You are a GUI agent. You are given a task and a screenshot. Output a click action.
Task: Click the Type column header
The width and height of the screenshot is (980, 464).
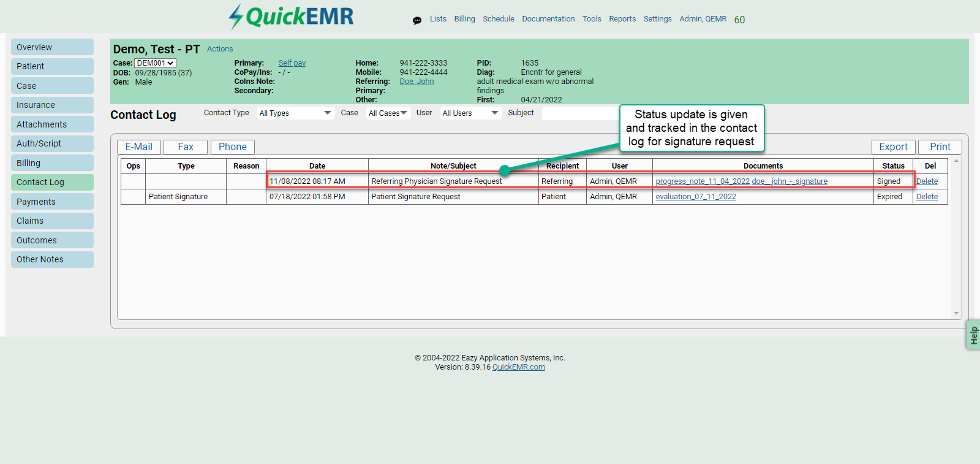[186, 166]
